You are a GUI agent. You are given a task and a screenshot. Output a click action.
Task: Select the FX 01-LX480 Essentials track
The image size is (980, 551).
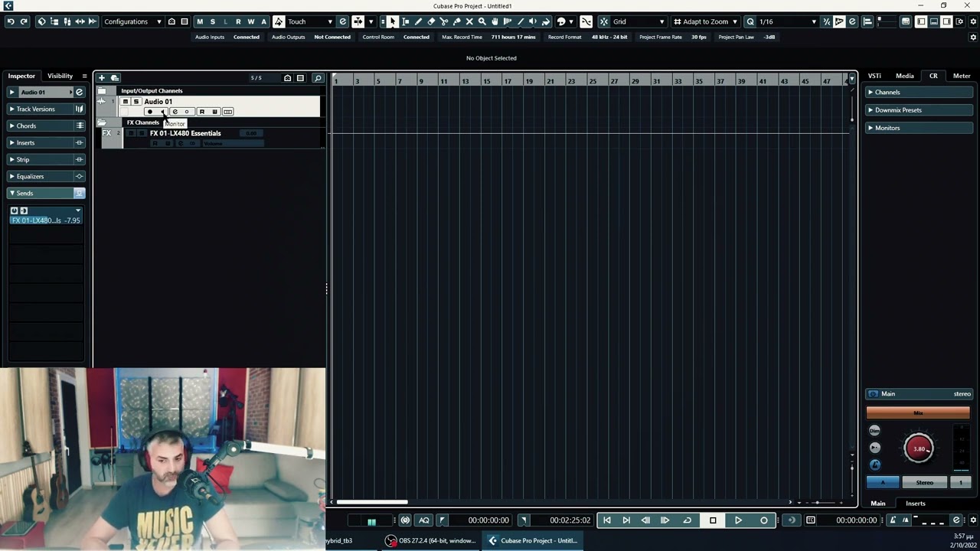tap(185, 133)
